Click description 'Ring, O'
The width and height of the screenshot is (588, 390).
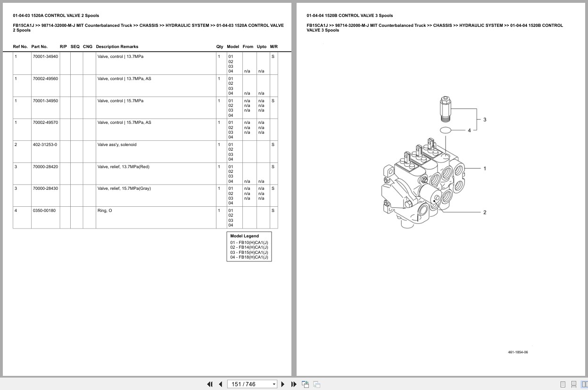click(105, 211)
